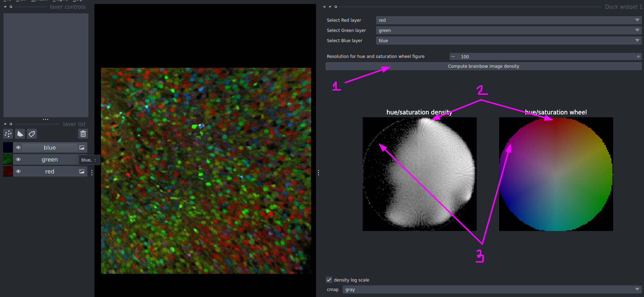
Task: Select the red layer by name
Action: [50, 171]
